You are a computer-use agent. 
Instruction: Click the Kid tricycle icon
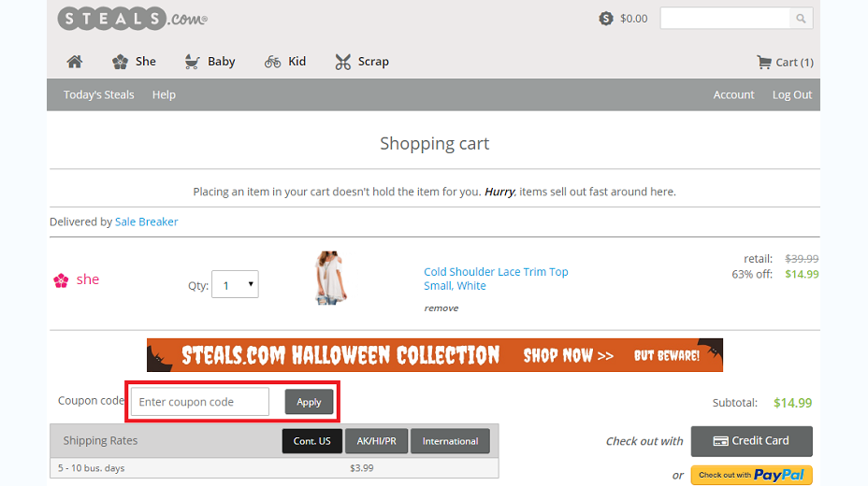(272, 62)
